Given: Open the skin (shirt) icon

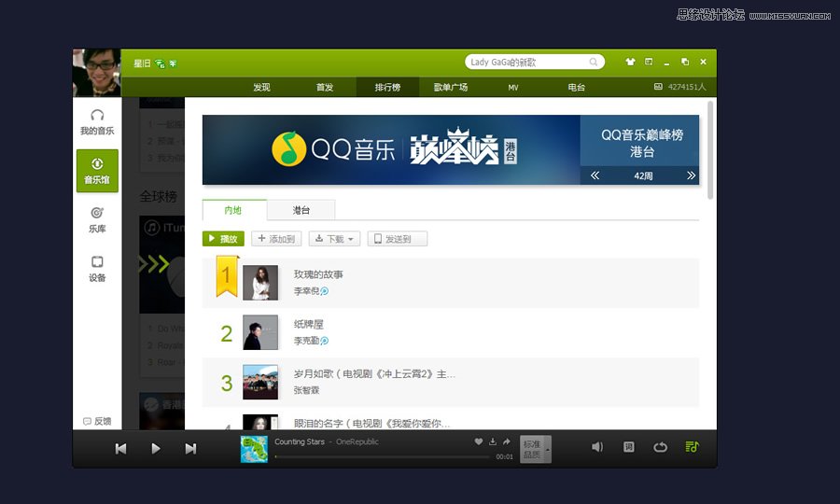Looking at the screenshot, I should point(631,62).
